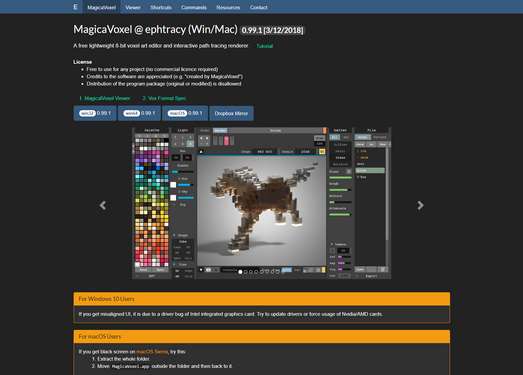
Task: Click the For Windows 10 Users header
Action: tap(262, 299)
